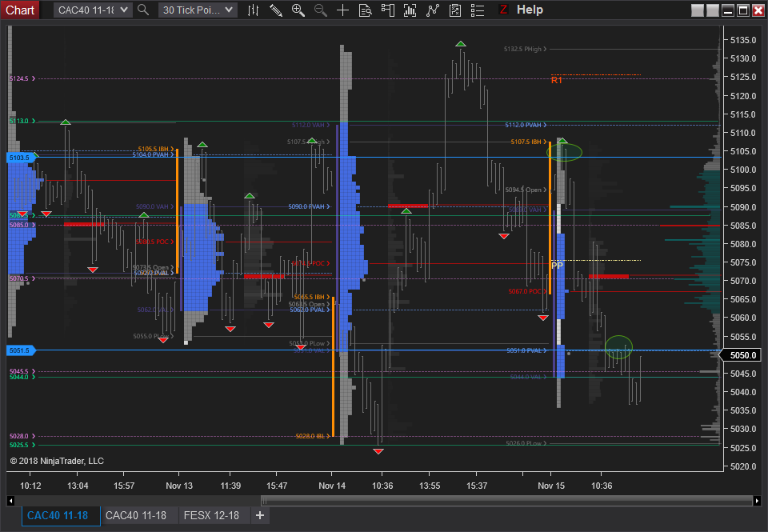
Task: Click the 5100.0 price axis label
Action: [x=743, y=170]
